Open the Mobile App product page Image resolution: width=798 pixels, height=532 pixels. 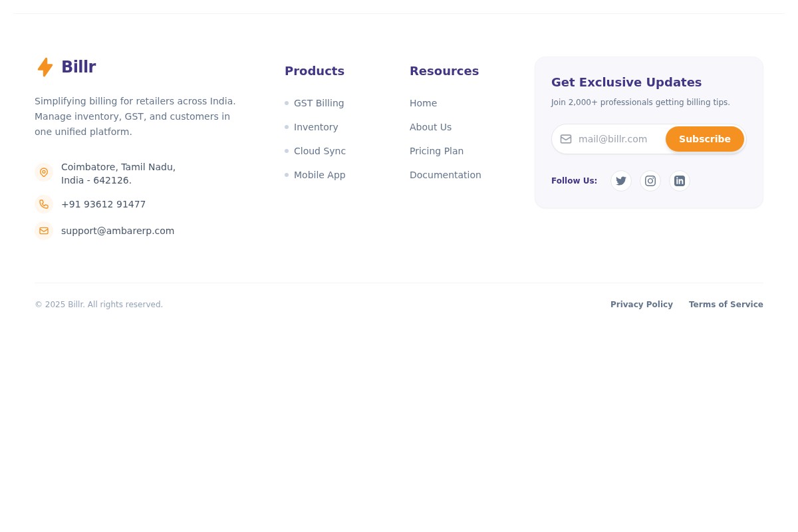coord(319,175)
